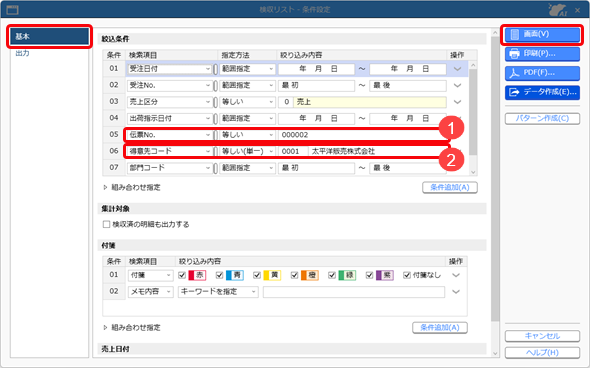Viewport: 590px width, 368px height.
Task: Open the 売上区分 search item dropdown
Action: 169,102
